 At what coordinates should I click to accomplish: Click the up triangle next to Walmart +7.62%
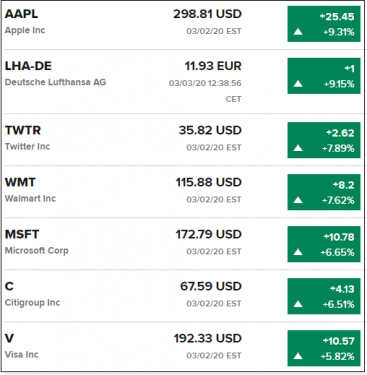(x=298, y=200)
